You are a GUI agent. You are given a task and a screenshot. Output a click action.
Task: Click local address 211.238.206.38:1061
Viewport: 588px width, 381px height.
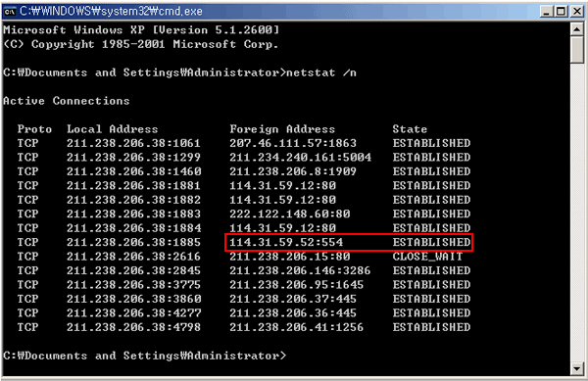134,143
